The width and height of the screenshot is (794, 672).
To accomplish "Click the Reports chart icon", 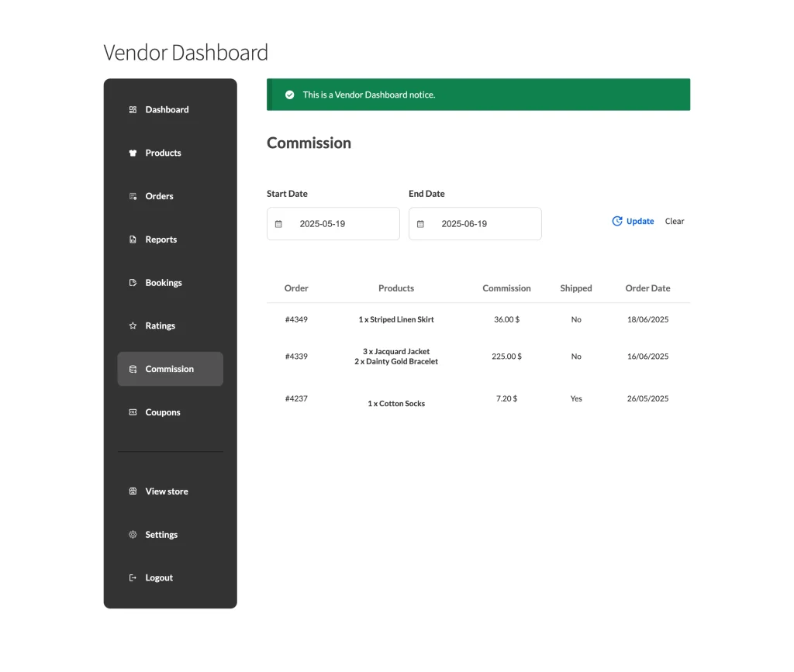I will pos(133,240).
